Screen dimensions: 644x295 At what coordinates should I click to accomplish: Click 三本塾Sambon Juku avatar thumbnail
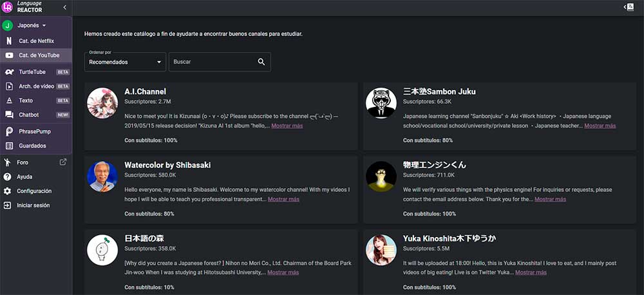point(381,103)
